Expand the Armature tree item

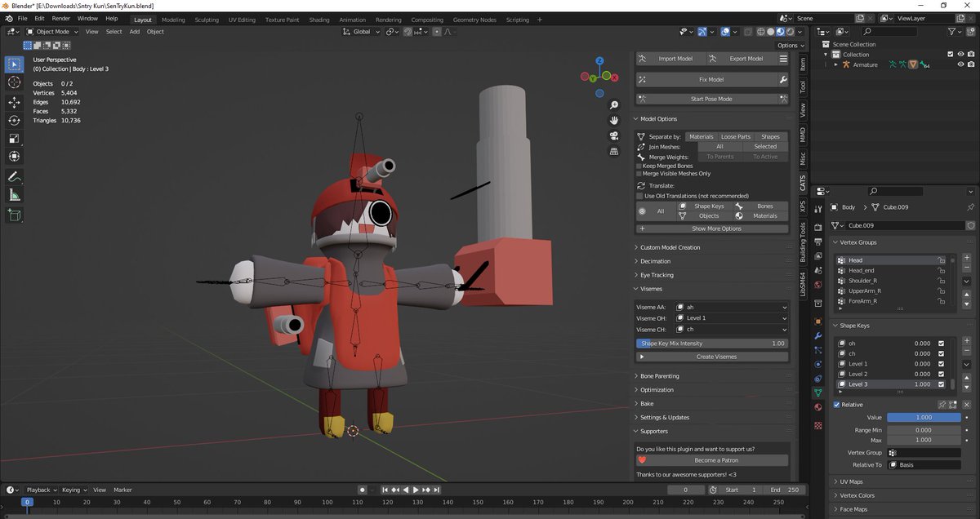(x=836, y=64)
